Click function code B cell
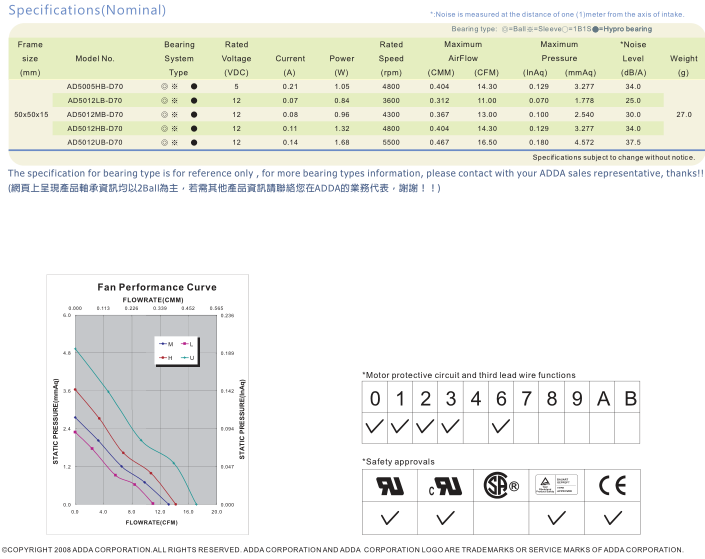705x559 pixels. pyautogui.click(x=627, y=398)
